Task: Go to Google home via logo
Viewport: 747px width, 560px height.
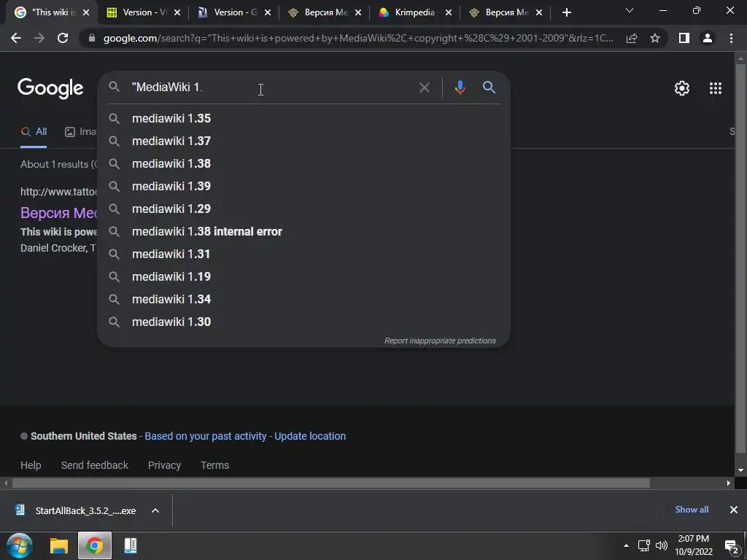Action: pyautogui.click(x=50, y=88)
